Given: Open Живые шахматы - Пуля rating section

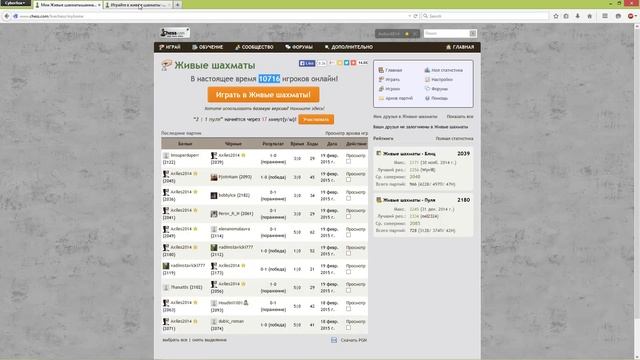Looking at the screenshot, I should (409, 200).
